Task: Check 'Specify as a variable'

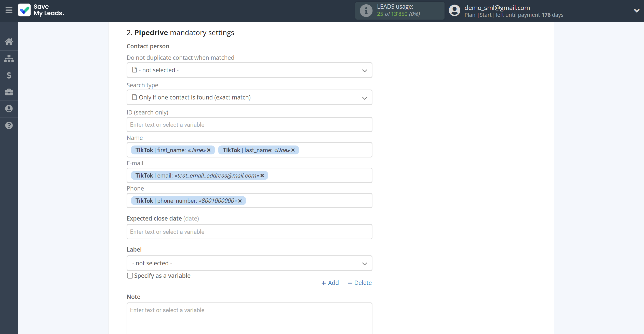Action: click(x=130, y=276)
